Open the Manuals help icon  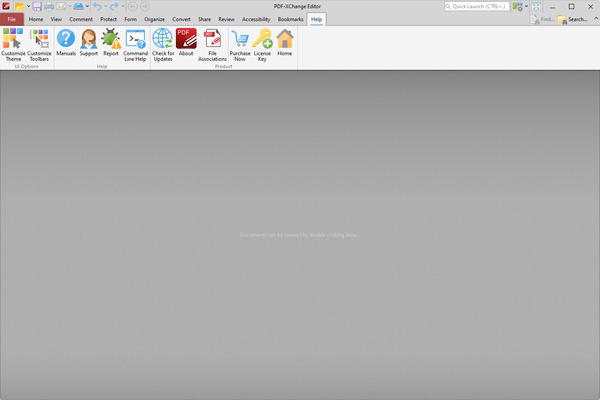[66, 42]
